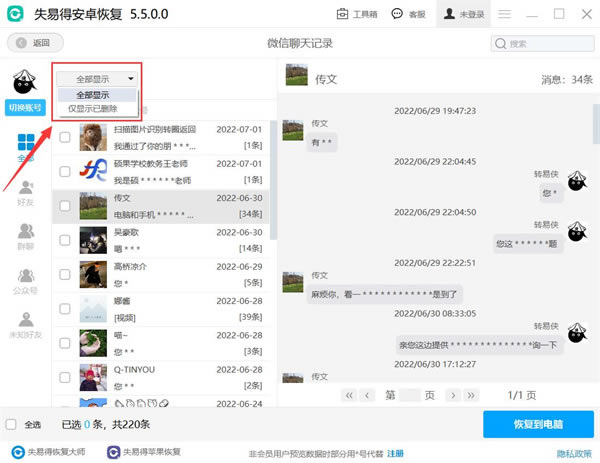The image size is (600, 463).
Task: Check the box for 喵~ chat
Action: (65, 343)
